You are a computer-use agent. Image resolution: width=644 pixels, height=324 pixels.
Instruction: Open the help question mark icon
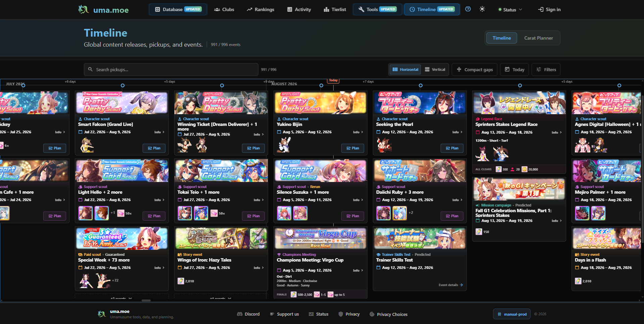pyautogui.click(x=468, y=9)
